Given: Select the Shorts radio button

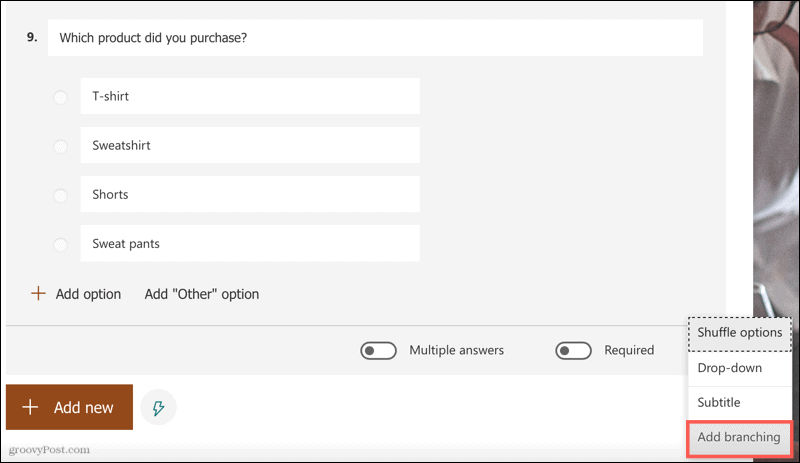Looking at the screenshot, I should pos(60,195).
